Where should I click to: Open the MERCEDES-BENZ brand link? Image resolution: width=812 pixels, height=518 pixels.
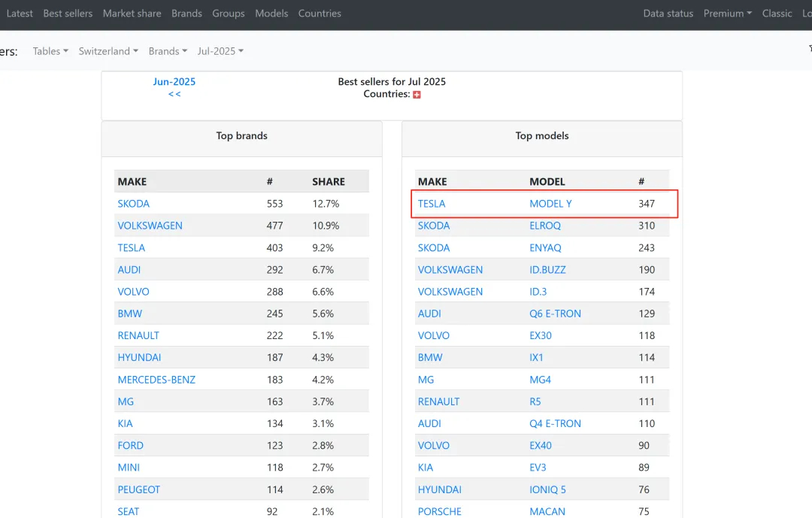(156, 380)
